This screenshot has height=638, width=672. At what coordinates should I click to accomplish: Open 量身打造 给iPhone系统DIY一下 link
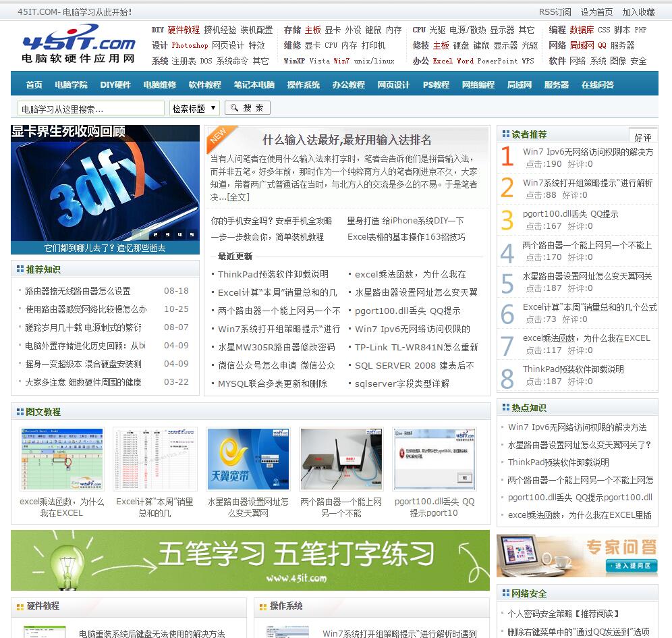click(405, 221)
